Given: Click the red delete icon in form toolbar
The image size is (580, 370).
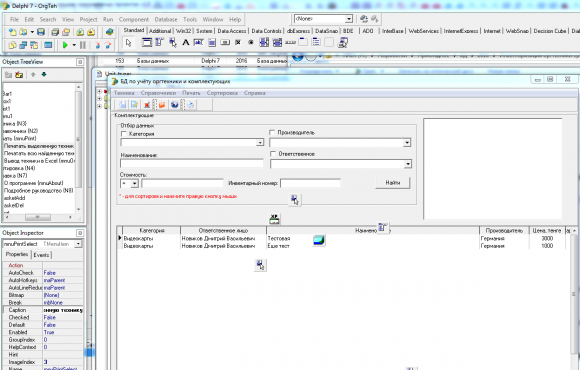Looking at the screenshot, I should 147,105.
